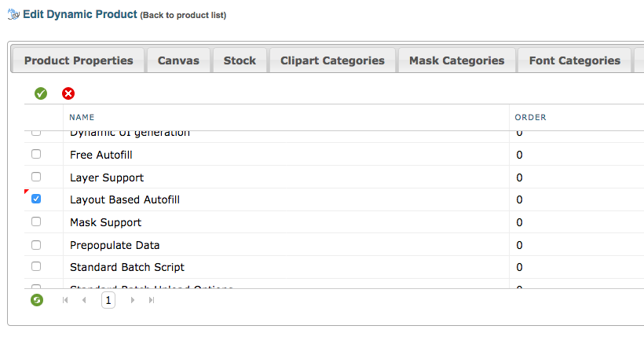Go to the previous page arrow
Image resolution: width=644 pixels, height=344 pixels.
[84, 300]
